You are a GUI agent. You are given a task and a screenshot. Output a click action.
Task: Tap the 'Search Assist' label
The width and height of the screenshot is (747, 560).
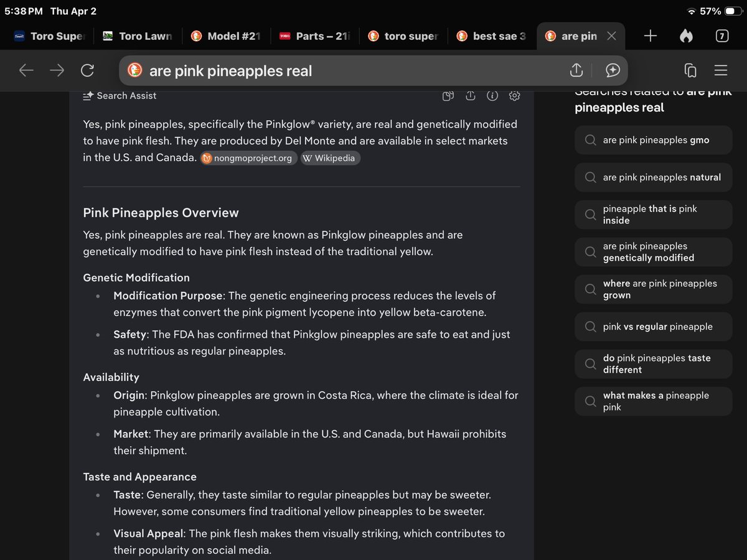pyautogui.click(x=126, y=96)
